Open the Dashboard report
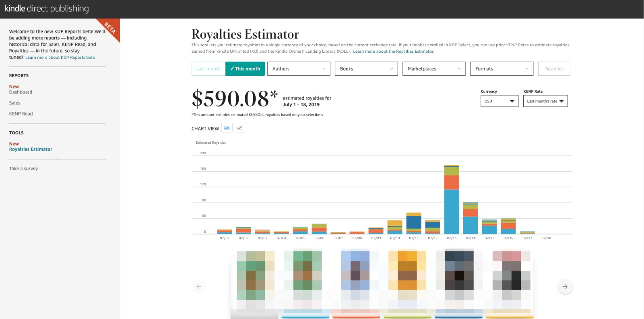Viewport: 644px width, 319px height. pos(21,92)
